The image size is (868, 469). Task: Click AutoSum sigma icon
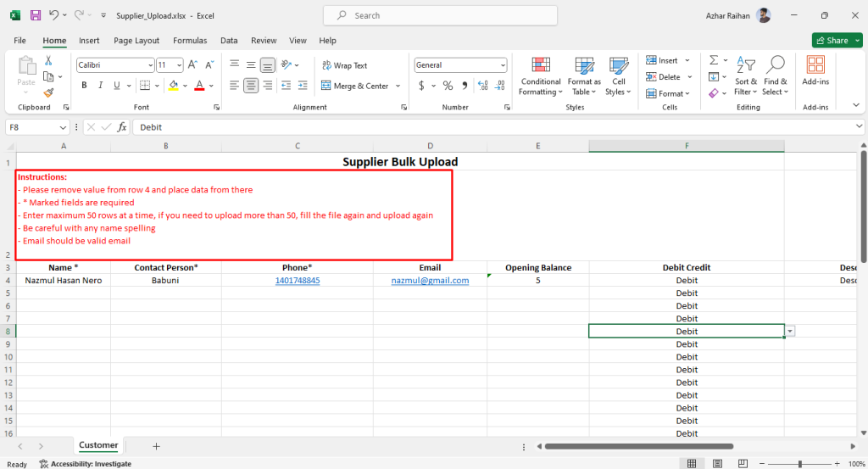[714, 60]
